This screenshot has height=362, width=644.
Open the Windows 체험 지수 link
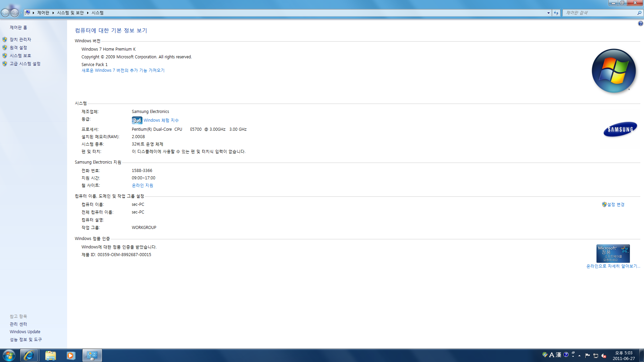[161, 120]
